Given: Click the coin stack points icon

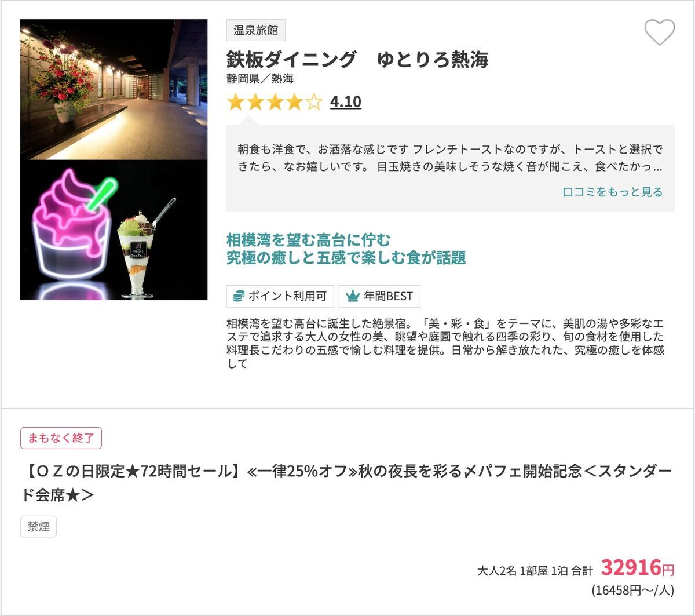Looking at the screenshot, I should tap(238, 296).
